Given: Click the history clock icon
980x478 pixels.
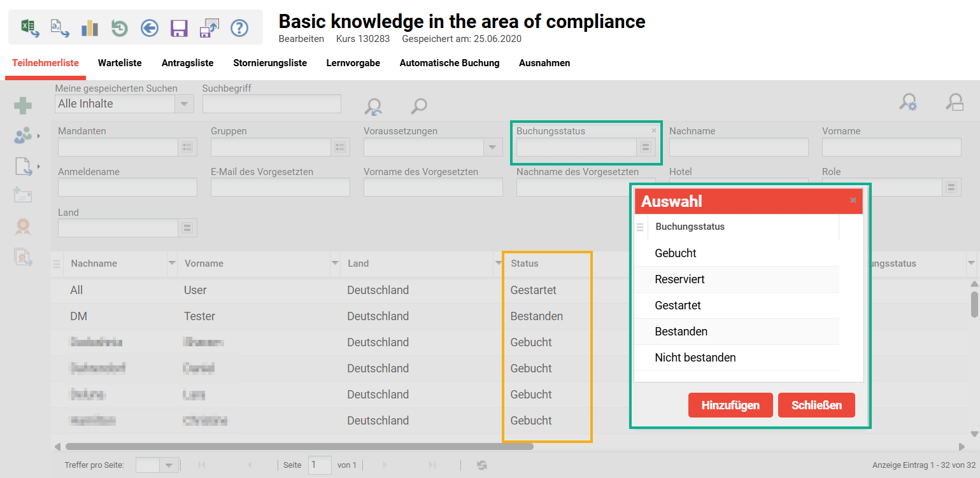Looking at the screenshot, I should 119,27.
